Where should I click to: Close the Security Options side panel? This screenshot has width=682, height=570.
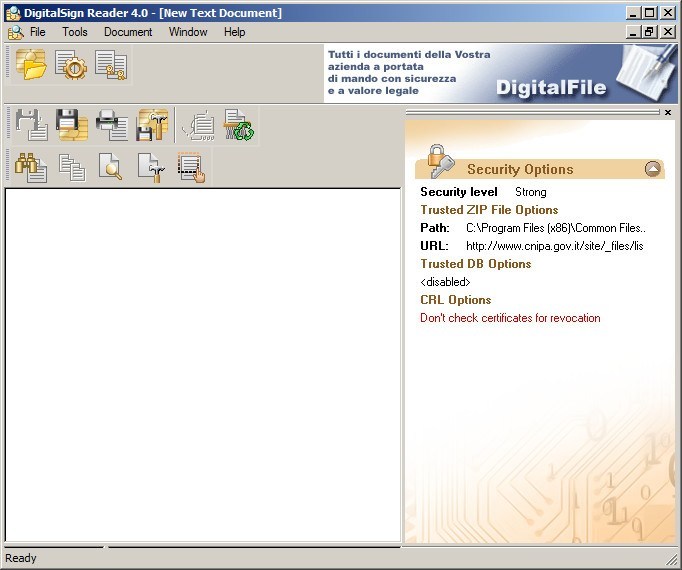coord(668,113)
